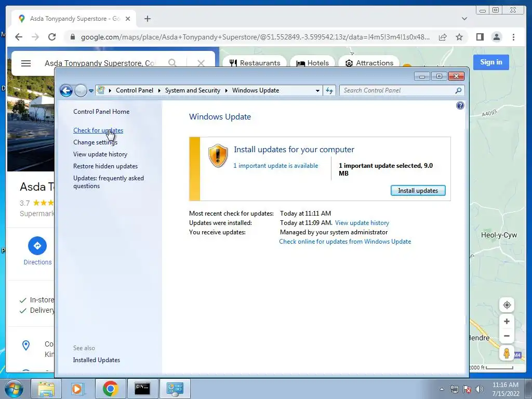Screen dimensions: 532x399
Task: Click the Control Panel forward arrow button
Action: pyautogui.click(x=81, y=90)
